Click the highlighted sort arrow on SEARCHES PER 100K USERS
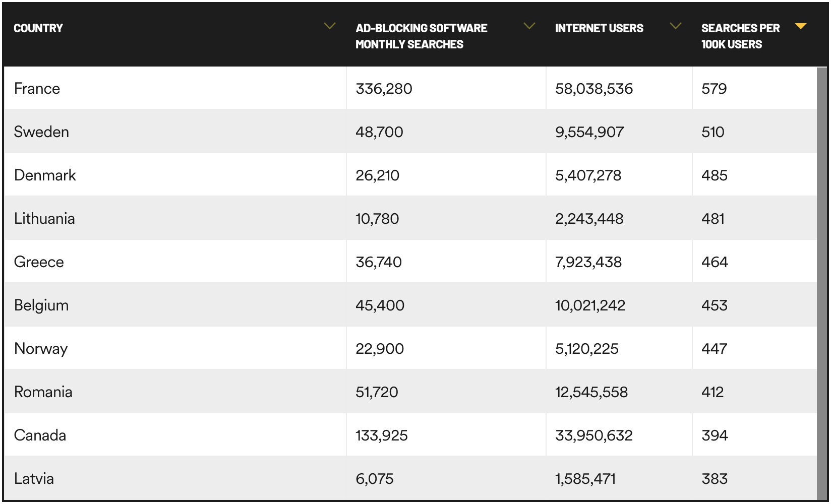Image resolution: width=831 pixels, height=504 pixels. tap(801, 27)
